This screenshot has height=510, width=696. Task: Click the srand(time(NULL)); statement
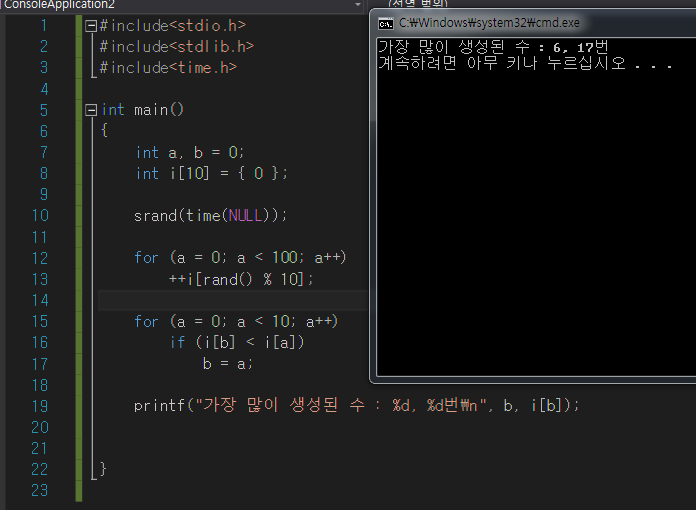[210, 216]
